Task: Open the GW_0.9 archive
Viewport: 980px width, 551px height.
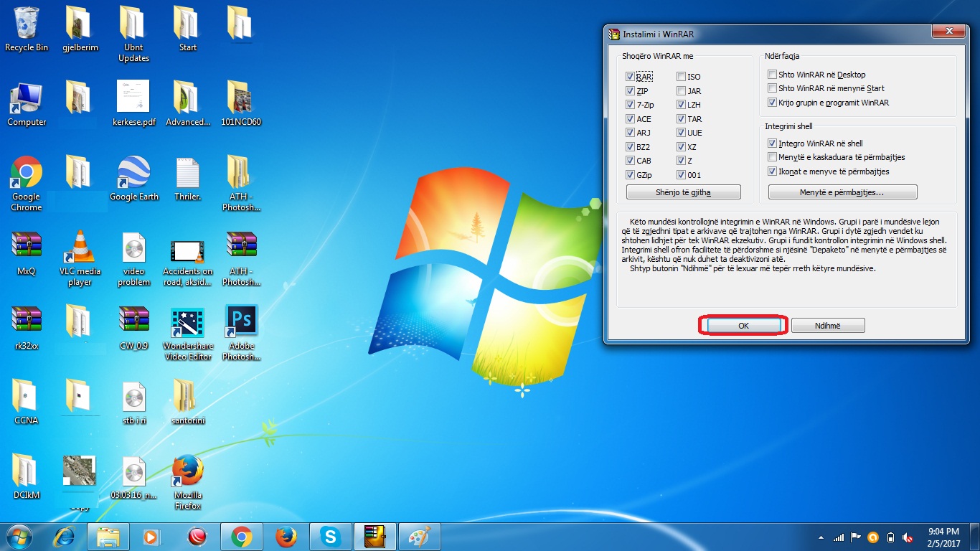Action: 133,328
